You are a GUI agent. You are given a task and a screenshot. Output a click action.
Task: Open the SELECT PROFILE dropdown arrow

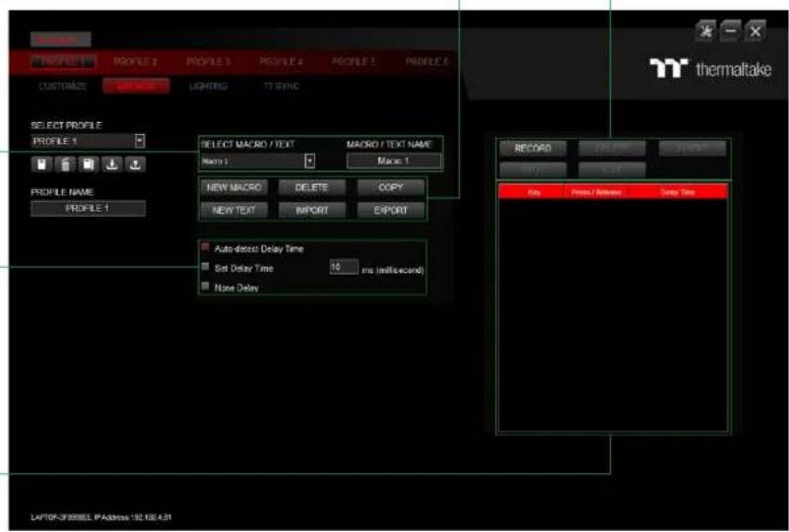click(x=140, y=141)
